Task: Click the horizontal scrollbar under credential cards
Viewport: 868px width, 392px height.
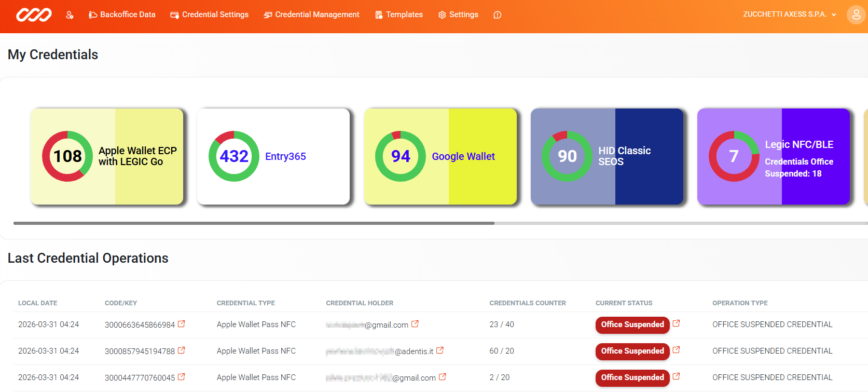Action: [254, 223]
